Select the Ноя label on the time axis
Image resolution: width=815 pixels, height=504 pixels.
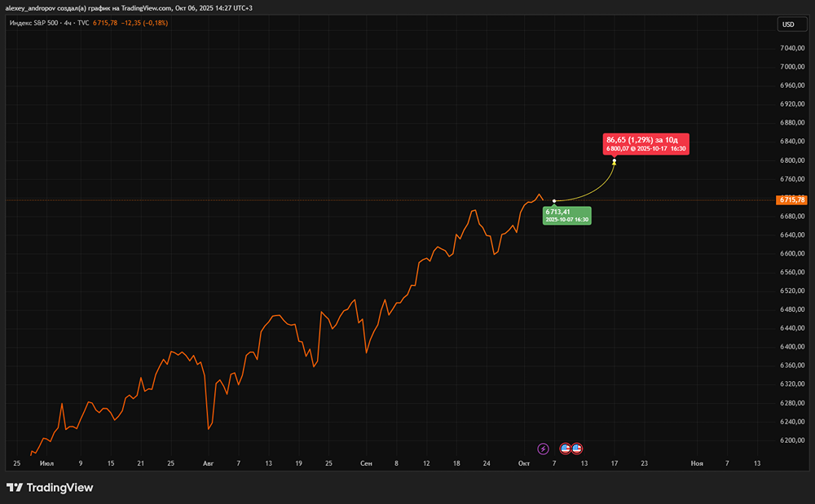[697, 462]
